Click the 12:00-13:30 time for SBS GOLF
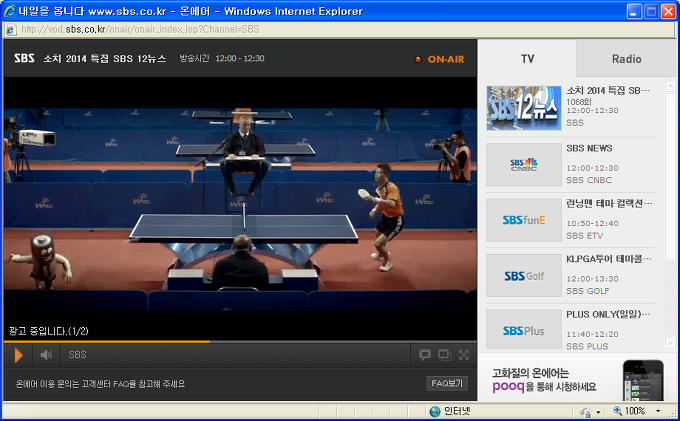Screen dimensions: 680x421 pos(592,279)
